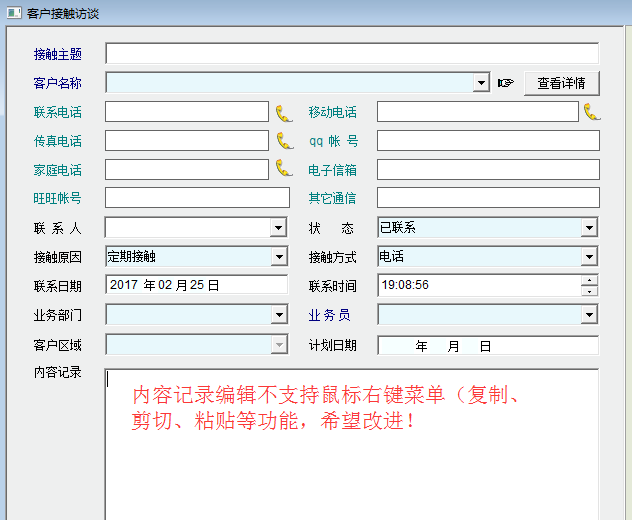
Task: Open the 客户名称 dropdown list
Action: click(481, 83)
